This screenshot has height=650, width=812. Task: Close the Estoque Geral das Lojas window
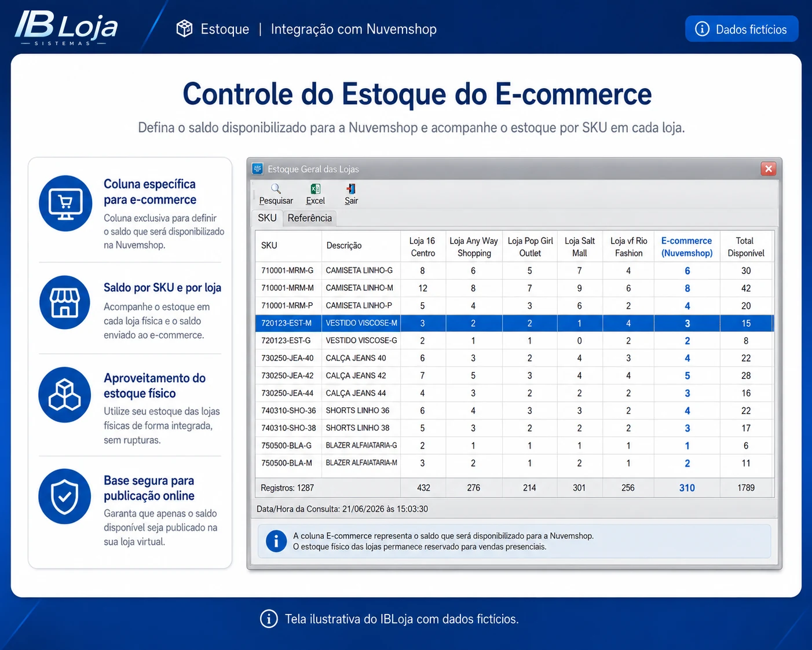point(769,169)
